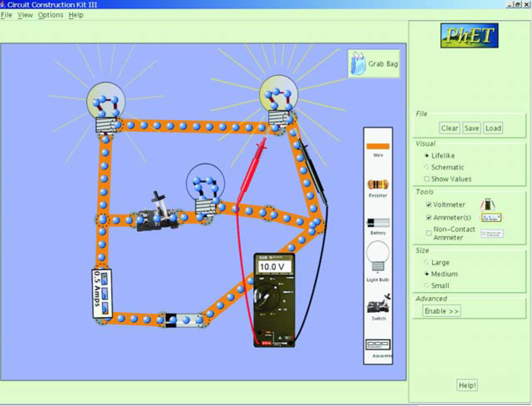The width and height of the screenshot is (532, 406).
Task: Expand the Advanced panel with Enable >>
Action: pyautogui.click(x=441, y=311)
